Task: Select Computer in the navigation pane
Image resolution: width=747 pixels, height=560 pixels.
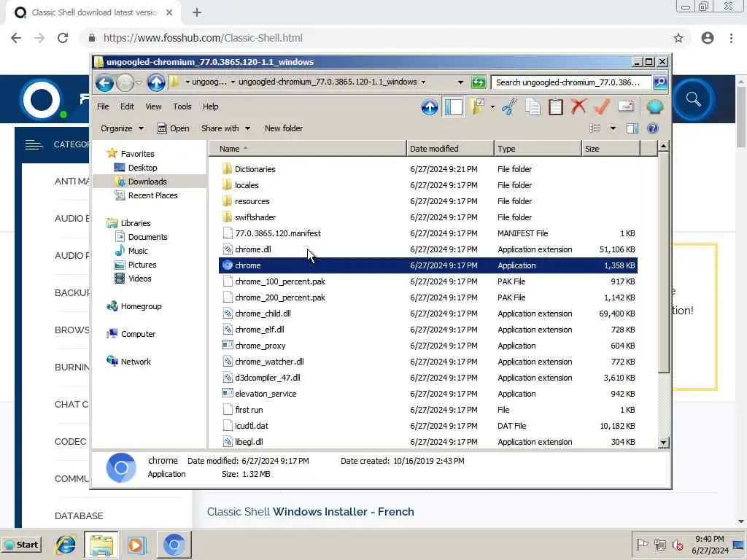Action: point(138,334)
